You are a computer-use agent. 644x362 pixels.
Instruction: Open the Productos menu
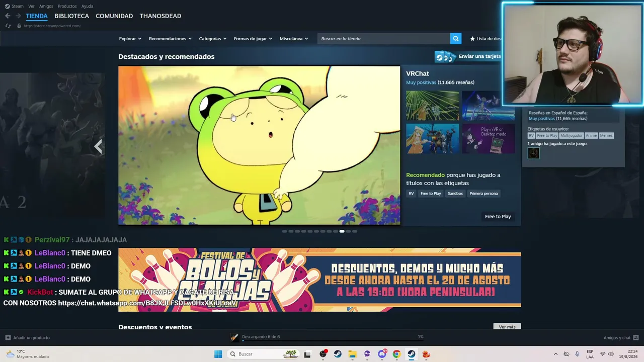click(x=67, y=6)
